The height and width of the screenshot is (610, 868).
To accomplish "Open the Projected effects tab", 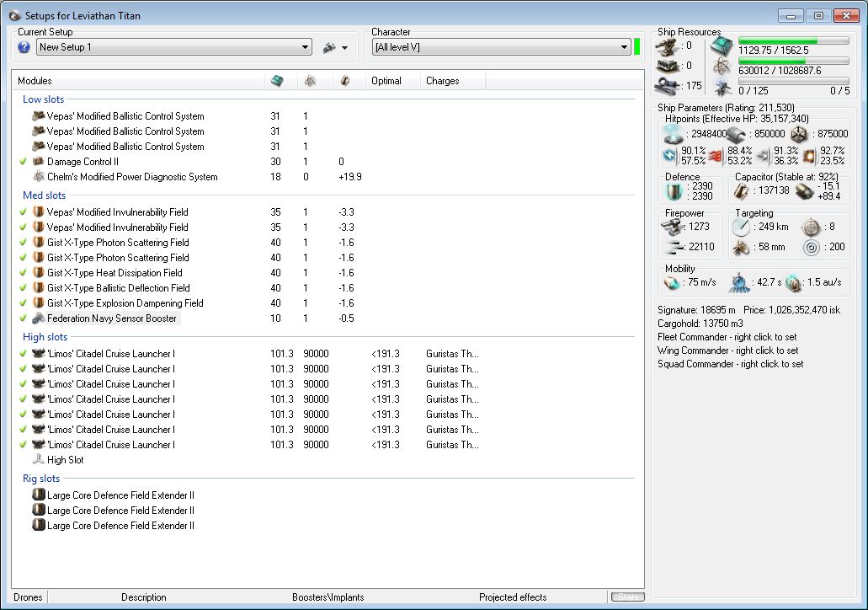I will pyautogui.click(x=514, y=597).
